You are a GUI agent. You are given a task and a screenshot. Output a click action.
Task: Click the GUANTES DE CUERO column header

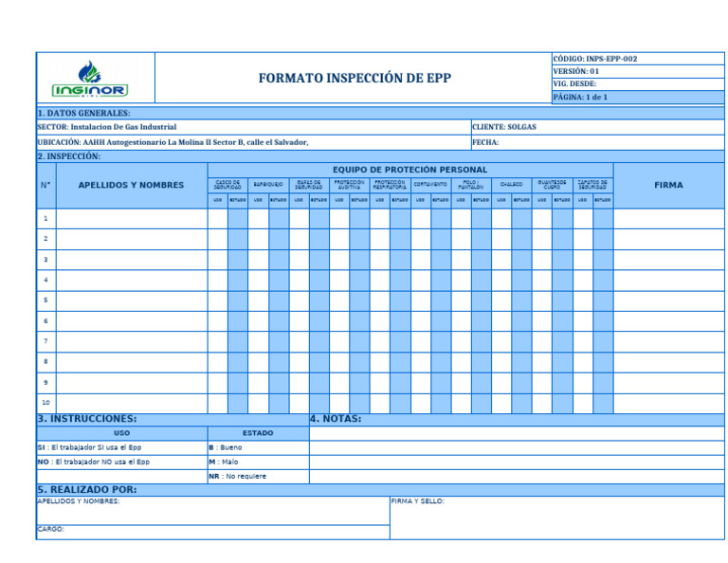pyautogui.click(x=553, y=185)
